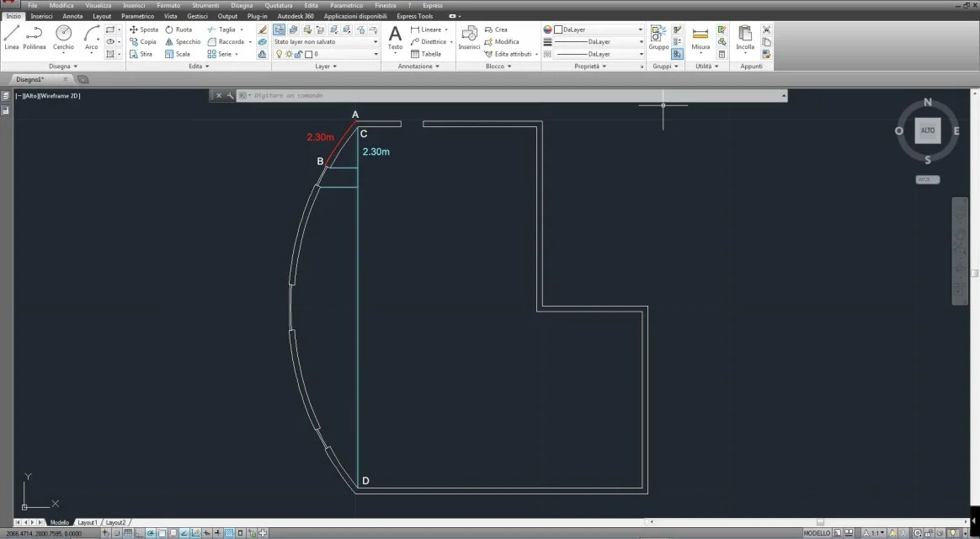Click the Modifica block button
Viewport: 980px width, 539px height.
[x=502, y=42]
